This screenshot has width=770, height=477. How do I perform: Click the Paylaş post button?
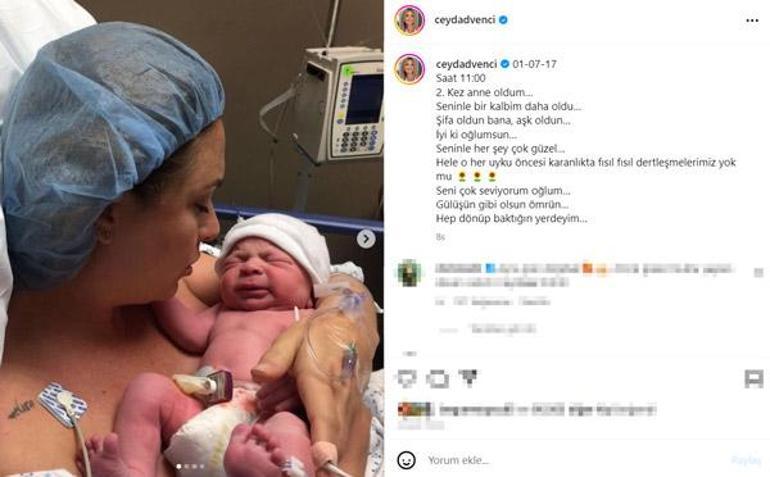click(746, 460)
